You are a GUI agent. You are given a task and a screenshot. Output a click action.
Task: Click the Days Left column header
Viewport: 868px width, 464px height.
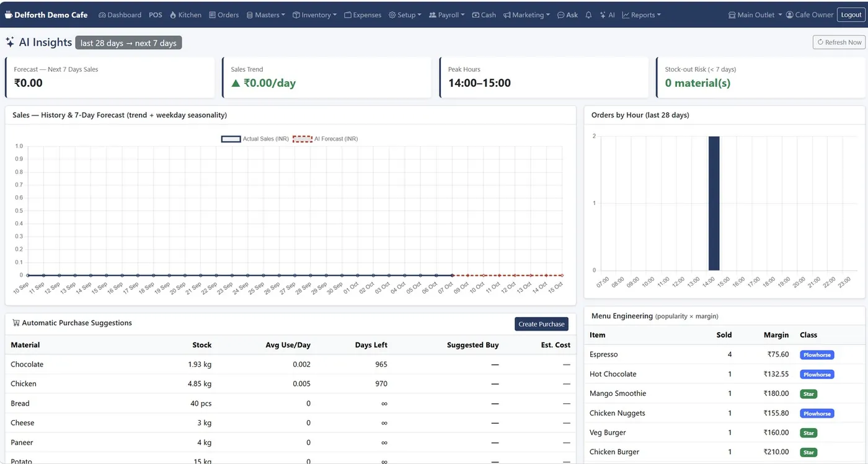coord(371,345)
